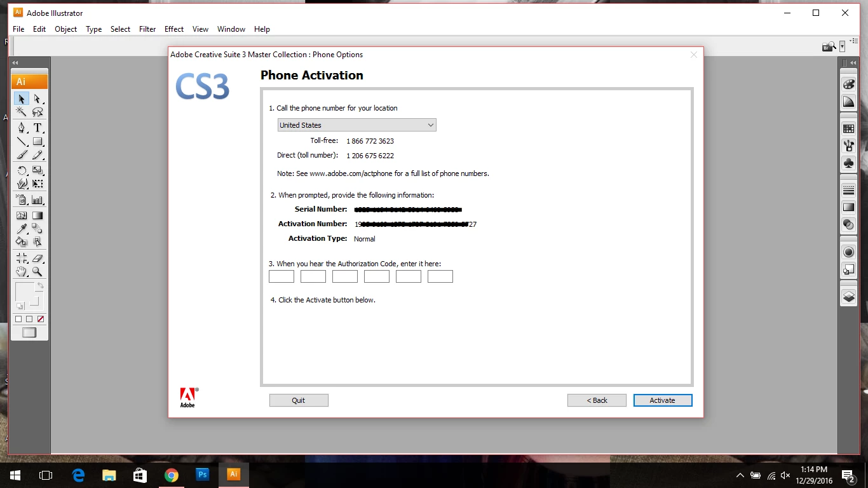
Task: Open the Color panel palette icon
Action: [848, 85]
